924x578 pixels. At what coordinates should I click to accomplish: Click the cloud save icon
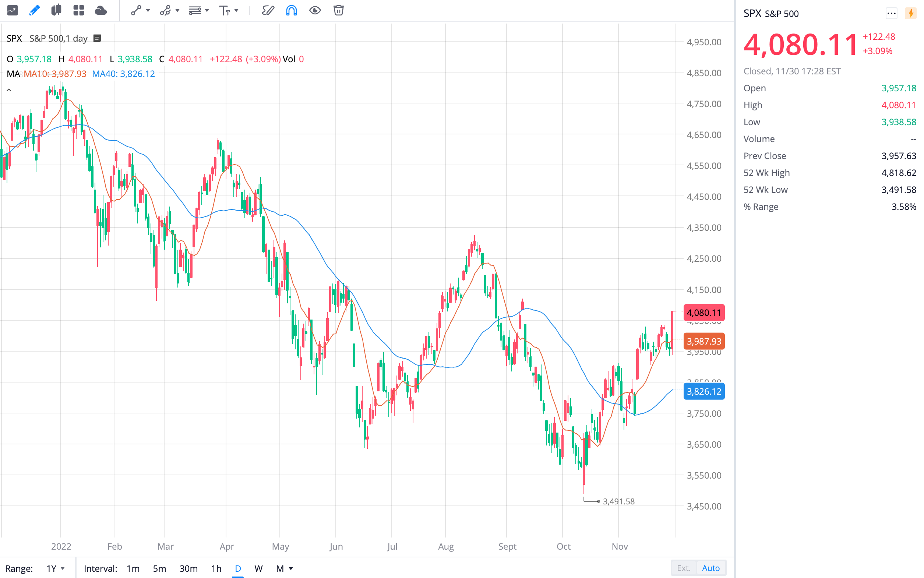point(100,10)
